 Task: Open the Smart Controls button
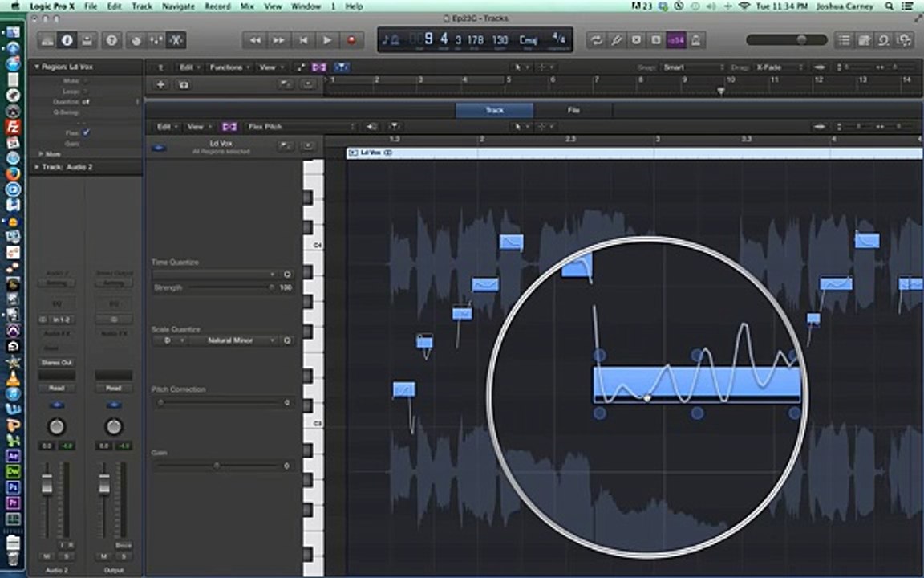[x=136, y=40]
